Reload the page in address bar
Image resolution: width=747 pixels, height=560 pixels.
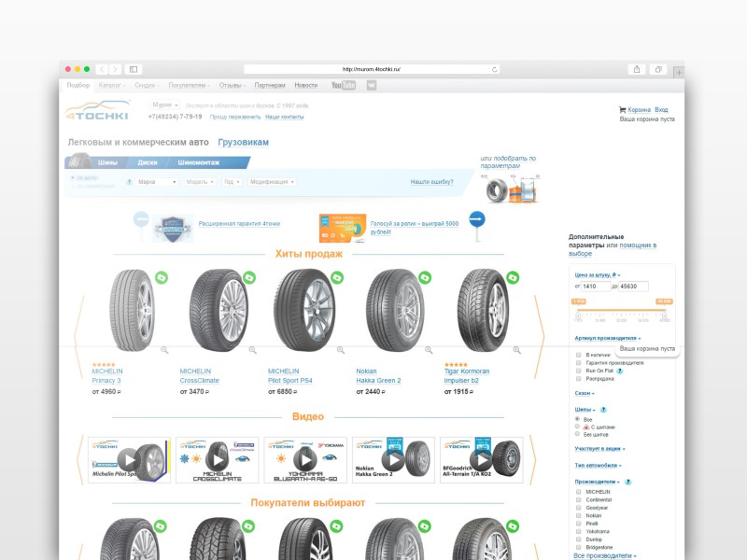[495, 69]
